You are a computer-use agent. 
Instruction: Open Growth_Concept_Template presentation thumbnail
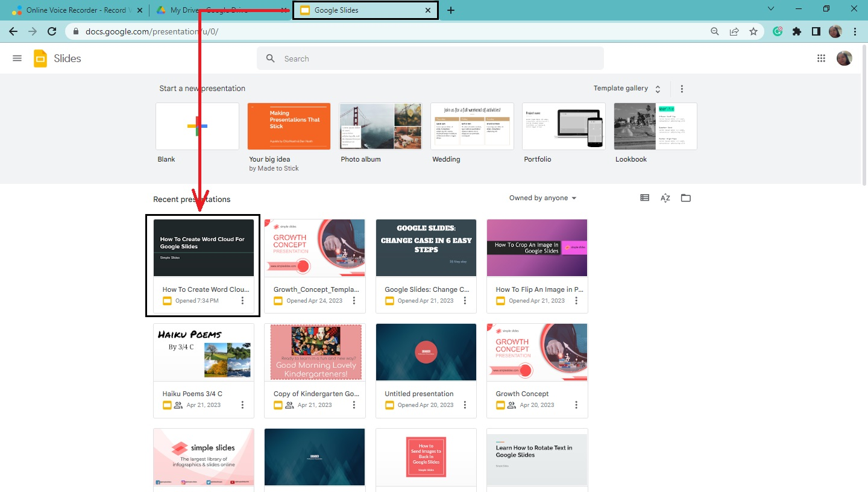pyautogui.click(x=315, y=248)
